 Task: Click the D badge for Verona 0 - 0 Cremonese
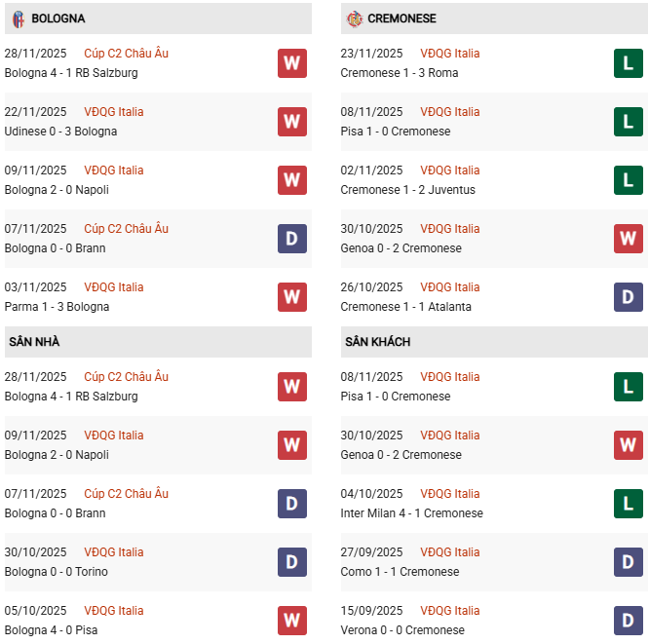[629, 621]
